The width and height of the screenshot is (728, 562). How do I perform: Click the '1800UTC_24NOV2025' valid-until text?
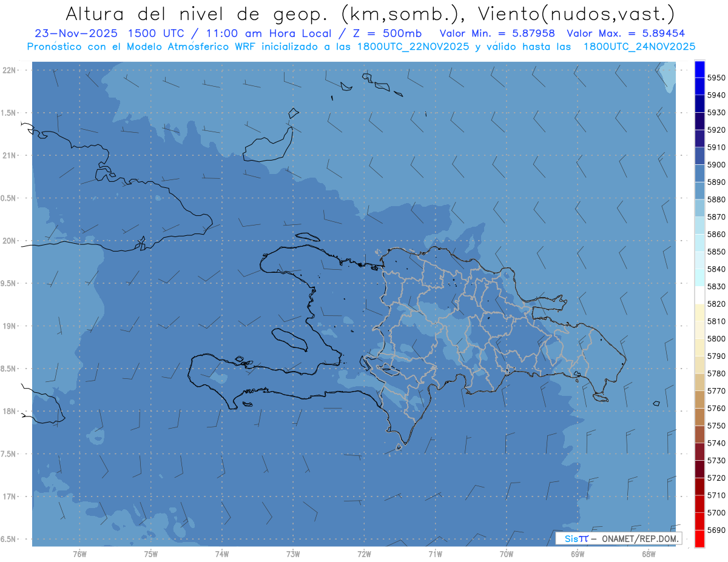pyautogui.click(x=639, y=47)
